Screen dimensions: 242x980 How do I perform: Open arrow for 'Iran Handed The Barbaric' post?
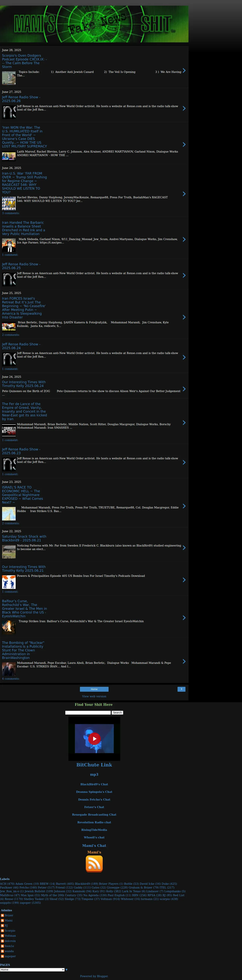click(184, 239)
